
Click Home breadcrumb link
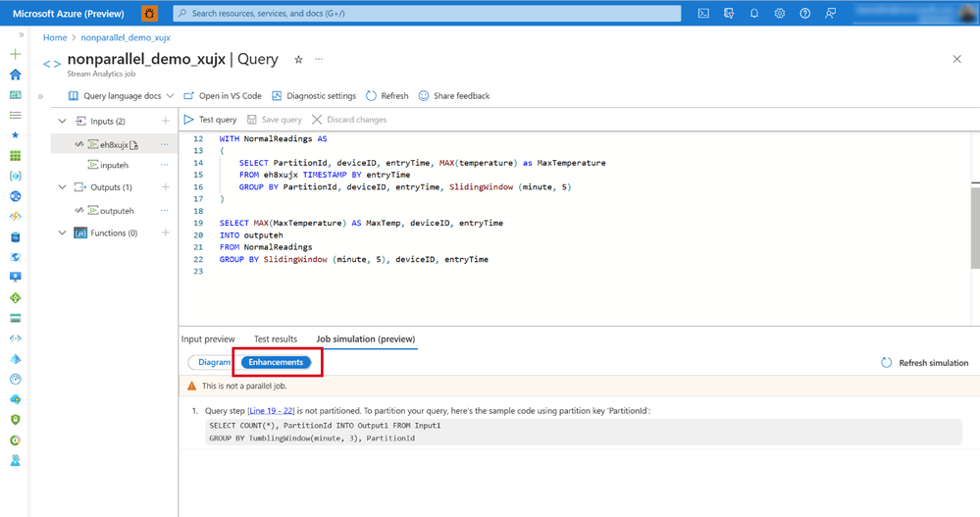tap(55, 37)
